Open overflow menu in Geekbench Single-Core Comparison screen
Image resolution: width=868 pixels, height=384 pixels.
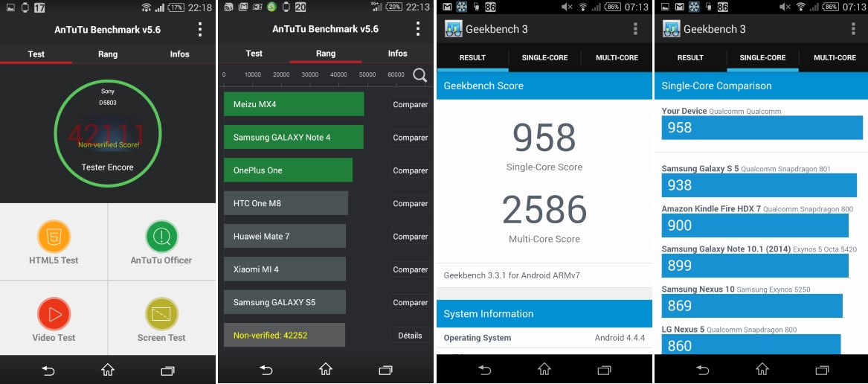point(853,29)
